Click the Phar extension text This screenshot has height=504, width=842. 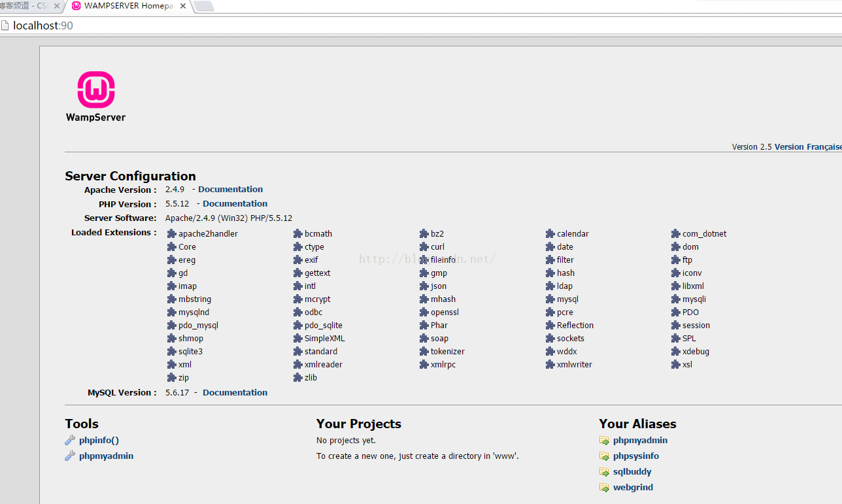click(439, 325)
